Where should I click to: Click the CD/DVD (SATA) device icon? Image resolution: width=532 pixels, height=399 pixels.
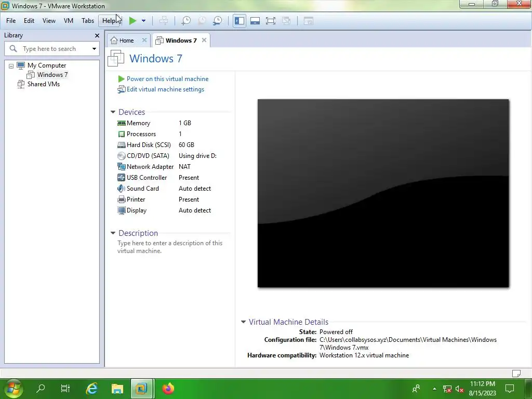point(121,156)
